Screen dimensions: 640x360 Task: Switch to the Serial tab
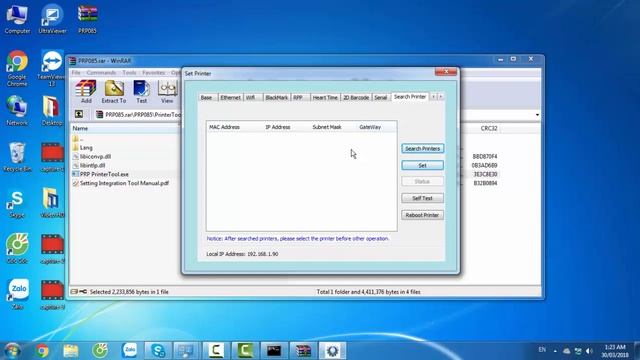click(x=380, y=98)
